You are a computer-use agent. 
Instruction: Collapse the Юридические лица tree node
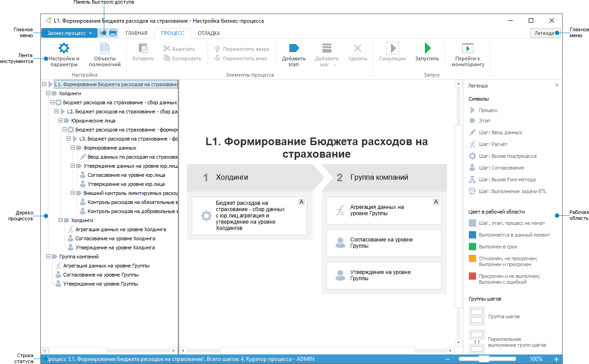click(60, 121)
